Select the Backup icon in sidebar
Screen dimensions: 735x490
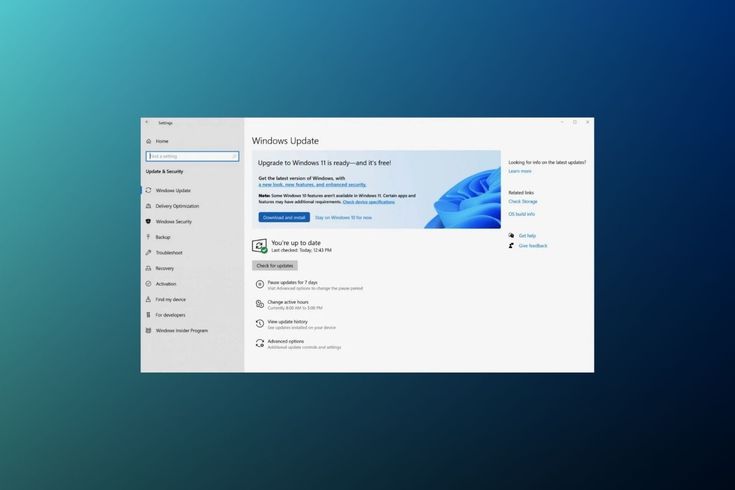pyautogui.click(x=148, y=237)
